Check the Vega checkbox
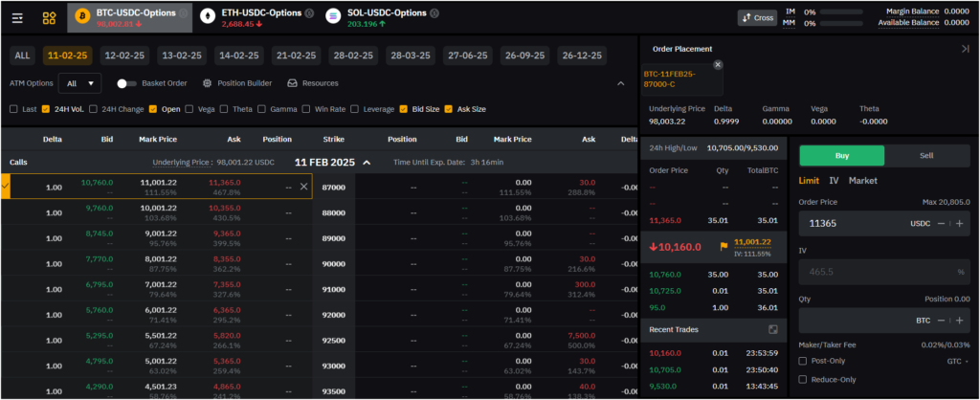Screen dimensions: 980x400 click(189, 109)
